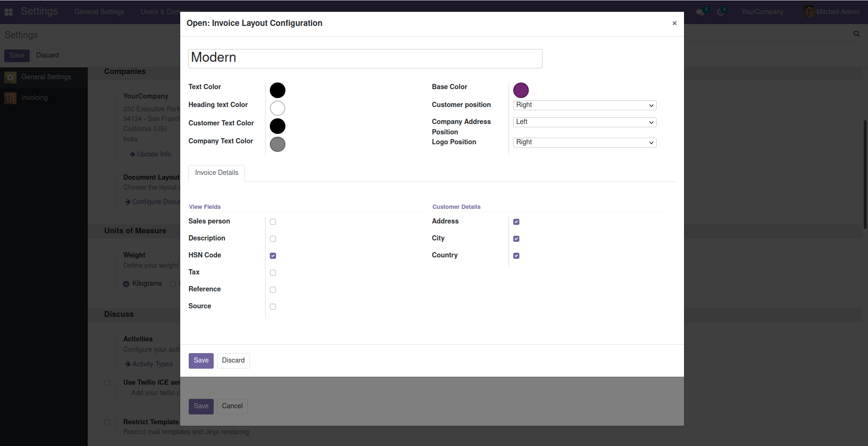
Task: Click the General Settings gear icon
Action: coord(10,77)
